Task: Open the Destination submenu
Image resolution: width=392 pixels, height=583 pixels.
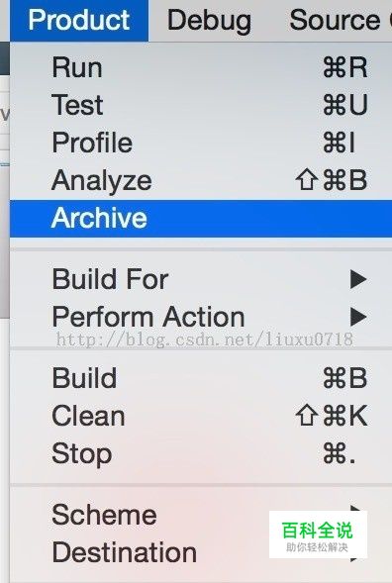Action: pos(201,552)
